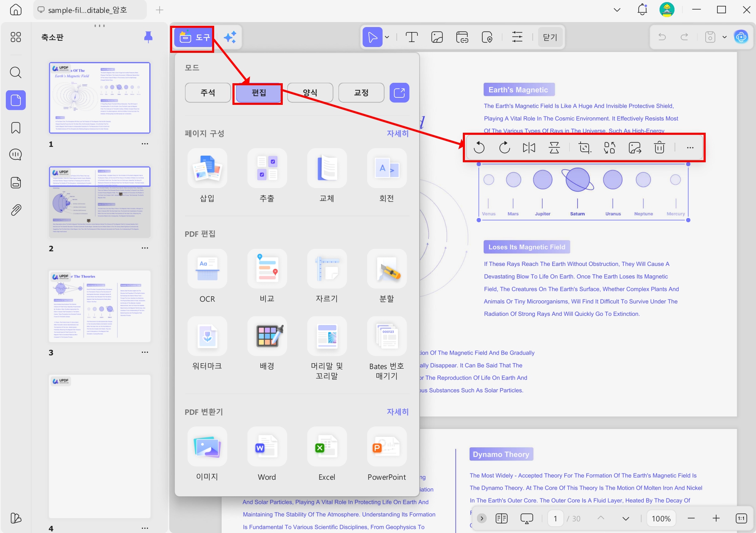Select the 교정 mode tab
The width and height of the screenshot is (756, 533).
(361, 92)
